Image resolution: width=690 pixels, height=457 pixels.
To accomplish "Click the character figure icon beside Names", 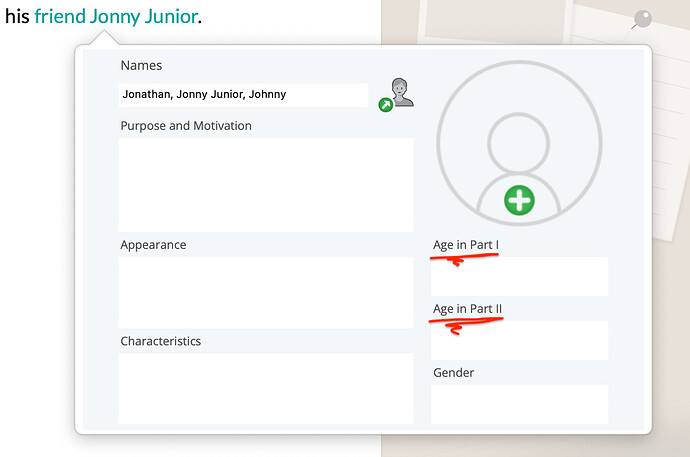I will coord(402,91).
